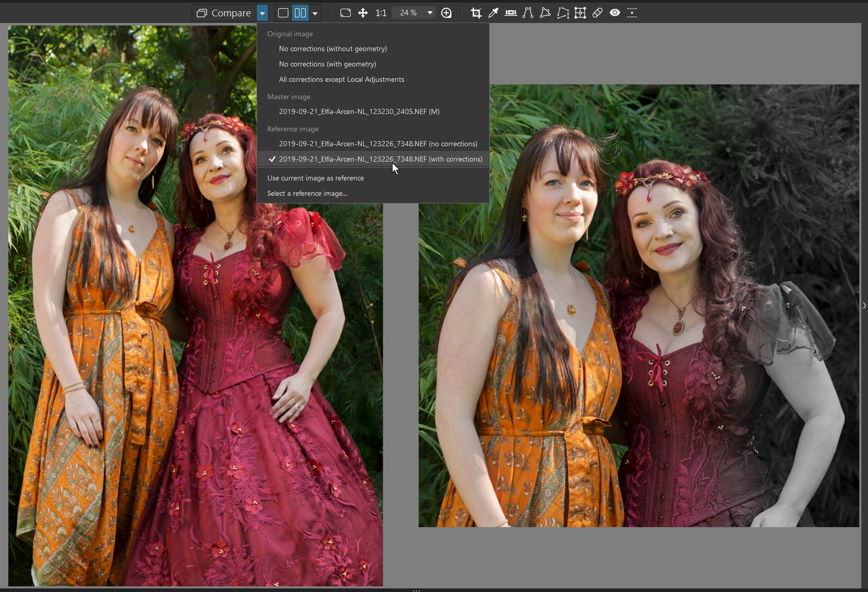
Task: Pick the white balance eyedropper tool
Action: tap(493, 13)
